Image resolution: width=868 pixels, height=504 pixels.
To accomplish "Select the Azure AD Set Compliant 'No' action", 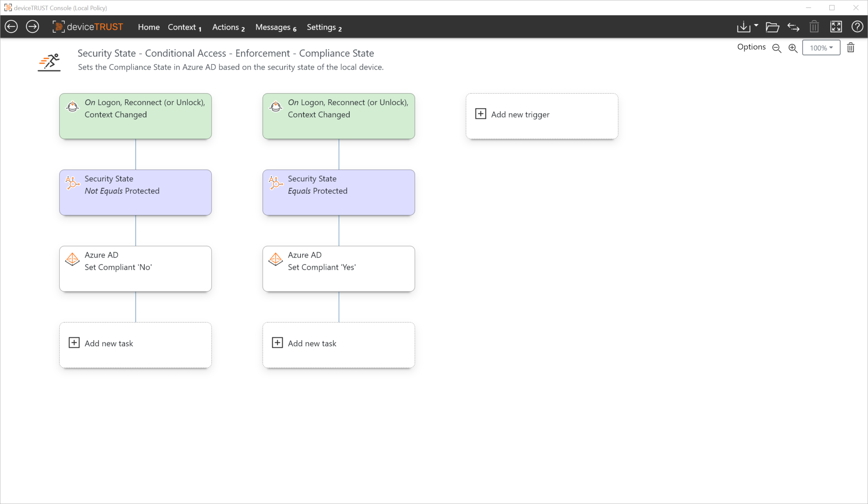I will tap(135, 269).
